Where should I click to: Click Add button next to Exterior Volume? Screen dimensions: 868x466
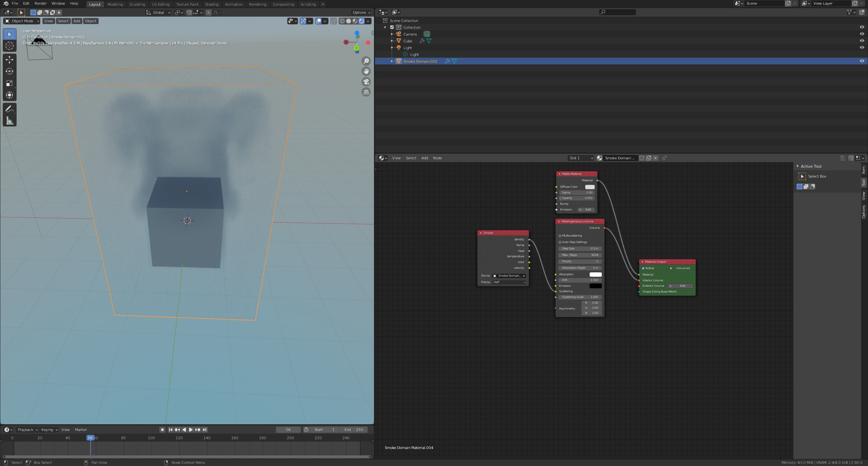680,286
